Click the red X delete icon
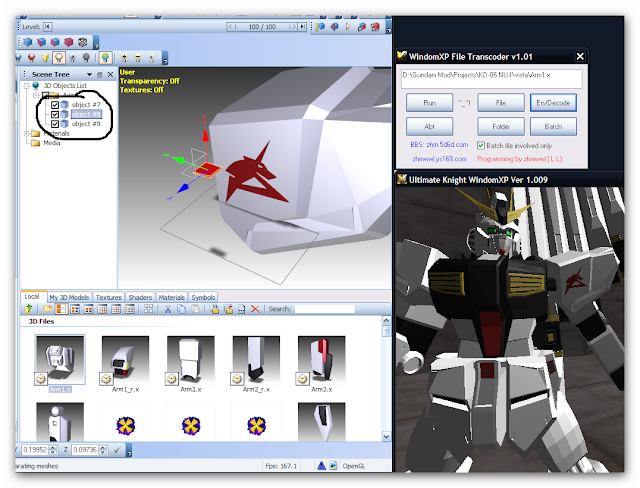The width and height of the screenshot is (640, 488). coord(255,309)
